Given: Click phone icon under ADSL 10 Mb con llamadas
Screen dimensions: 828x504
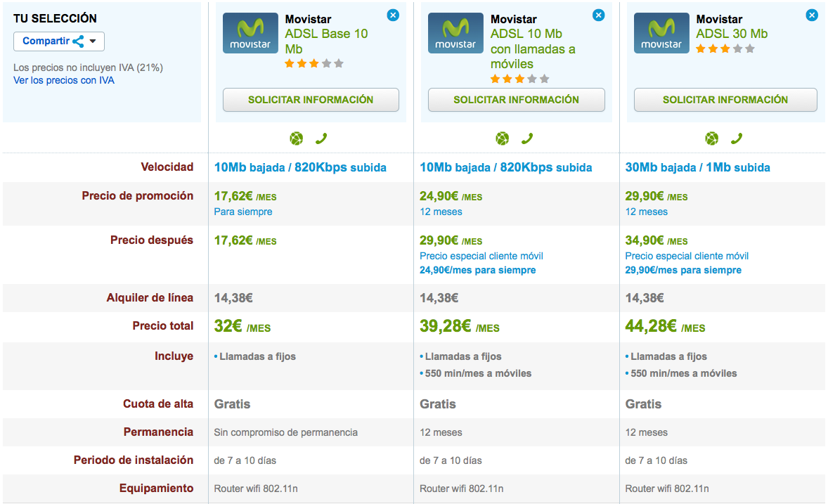Looking at the screenshot, I should pyautogui.click(x=527, y=138).
